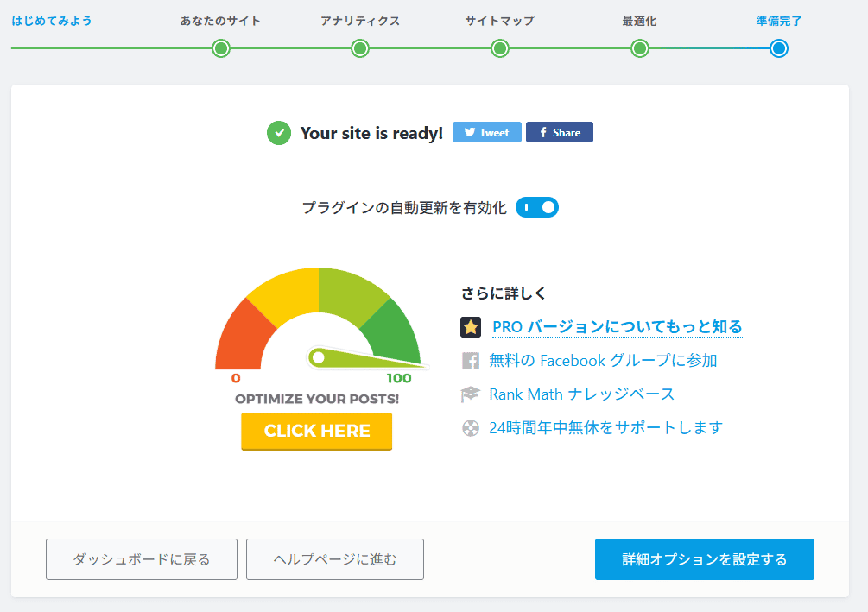The image size is (868, 612).
Task: Switch to the あなたのサイト step
Action: 220,49
